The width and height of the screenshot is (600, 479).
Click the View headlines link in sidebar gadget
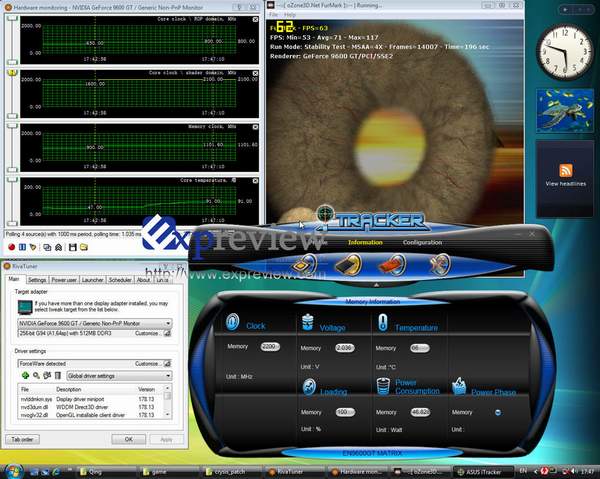[566, 184]
